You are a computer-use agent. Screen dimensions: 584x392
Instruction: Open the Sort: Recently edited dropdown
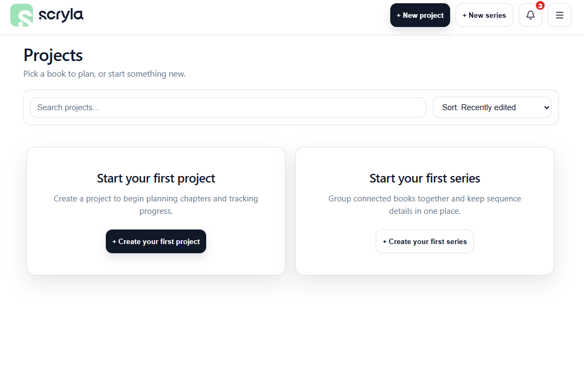click(x=486, y=107)
